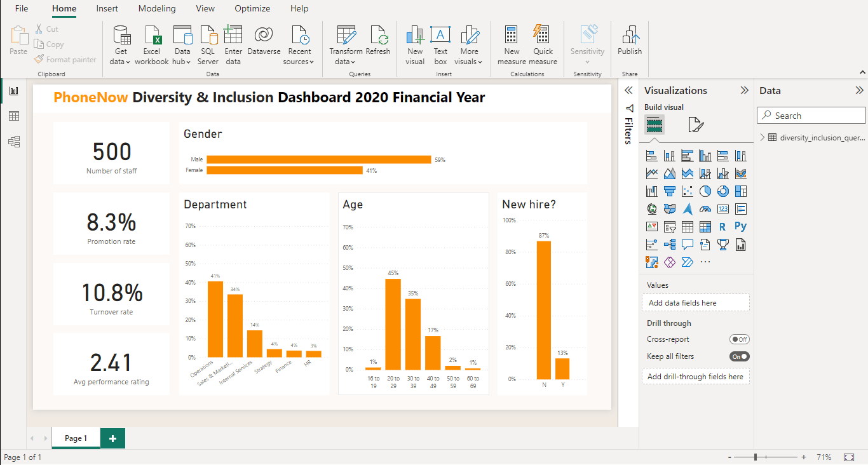This screenshot has width=868, height=465.
Task: Click Get more visuals ellipsis
Action: point(705,262)
